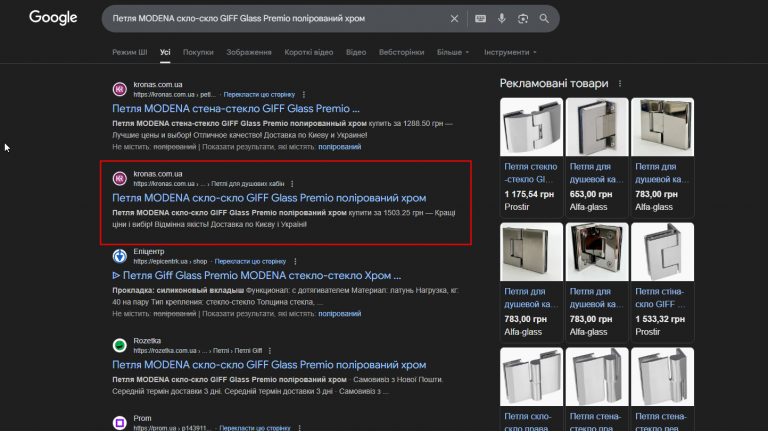
Task: Expand the Інструменти dropdown
Action: click(x=510, y=52)
